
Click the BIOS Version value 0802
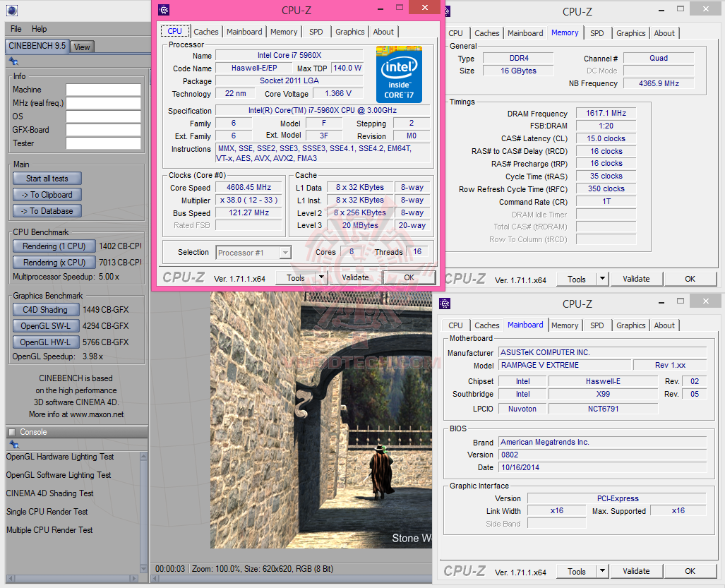coord(602,455)
